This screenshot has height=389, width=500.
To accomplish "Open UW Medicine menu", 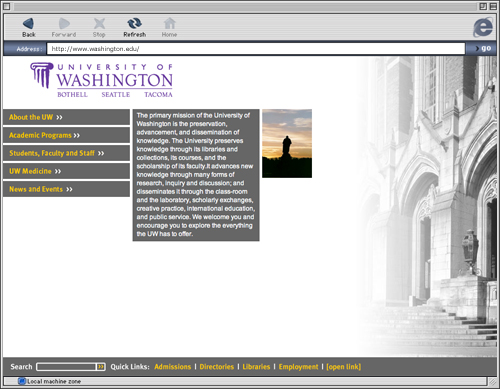I will [x=66, y=171].
